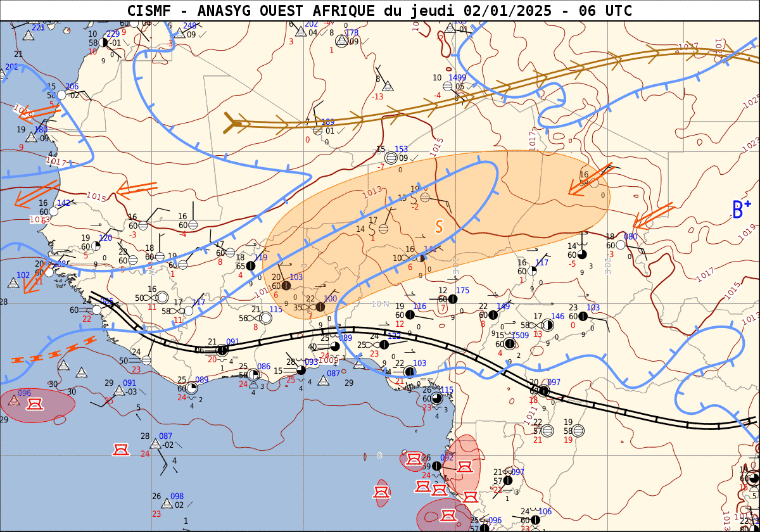The width and height of the screenshot is (760, 532).
Task: Click the orange wind arrow beside the 1015 isobar
Action: click(x=136, y=188)
